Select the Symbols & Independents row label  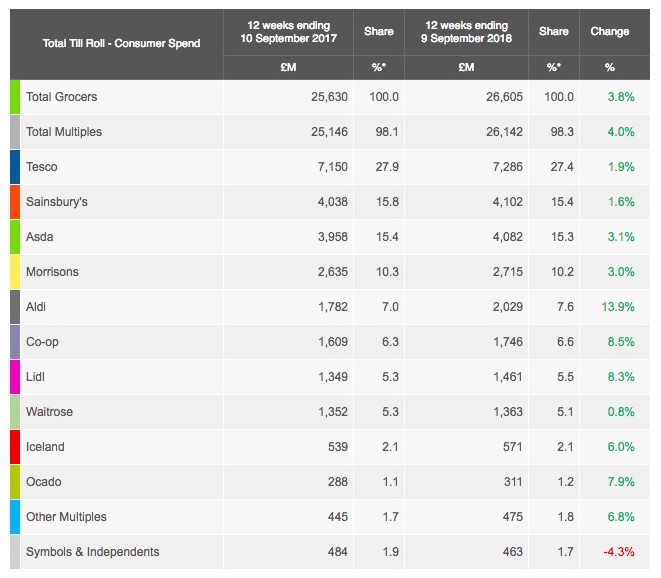[x=93, y=552]
